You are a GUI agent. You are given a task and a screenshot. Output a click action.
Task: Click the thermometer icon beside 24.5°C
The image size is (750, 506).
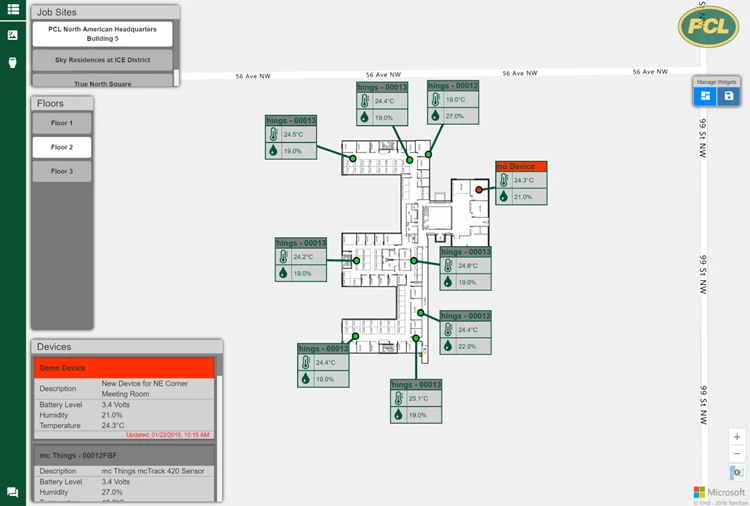274,134
